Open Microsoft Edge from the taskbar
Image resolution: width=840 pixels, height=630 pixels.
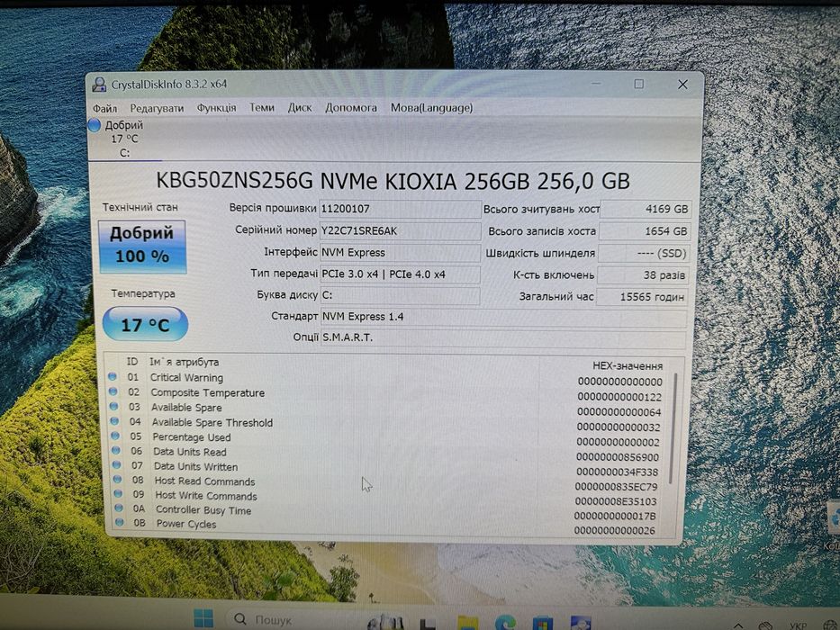505,623
